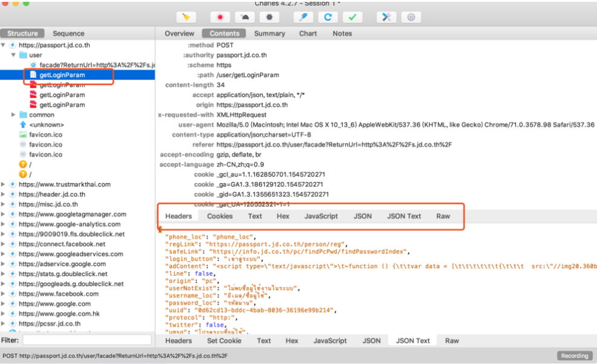Click the host icon beside https://www.google.com.hk
Viewport: 597px width, 364px height.
13,314
